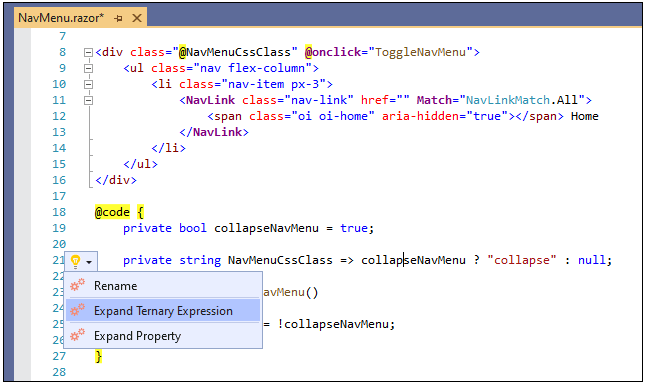Click the gear icon beside Rename
This screenshot has width=646, height=385.
77,285
